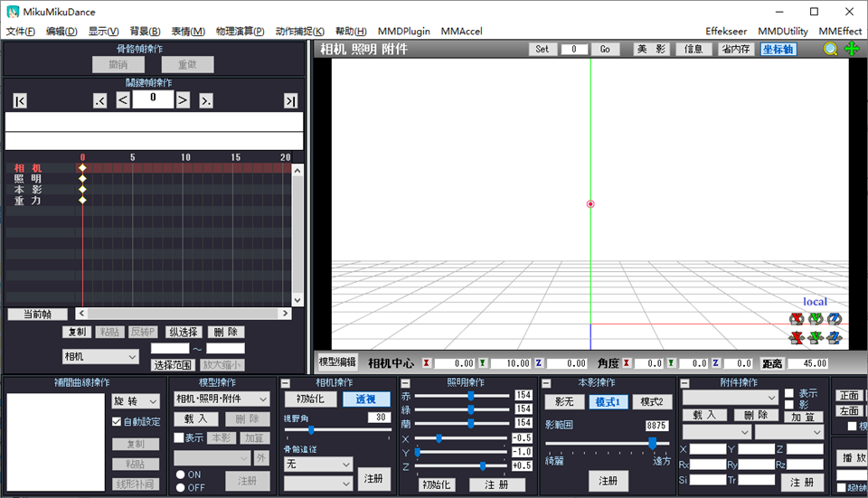Open the MMDPlugin menu
Image resolution: width=868 pixels, height=498 pixels.
pyautogui.click(x=403, y=32)
